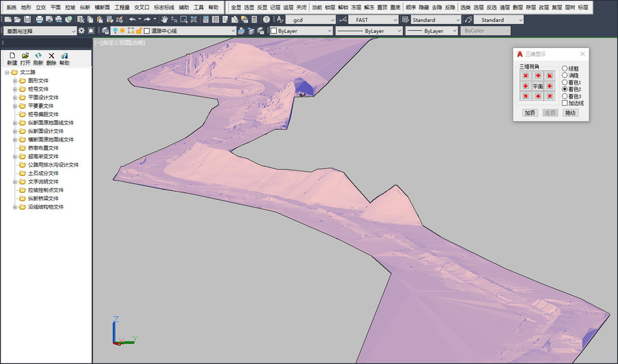Click the 加顶 button

pyautogui.click(x=530, y=113)
